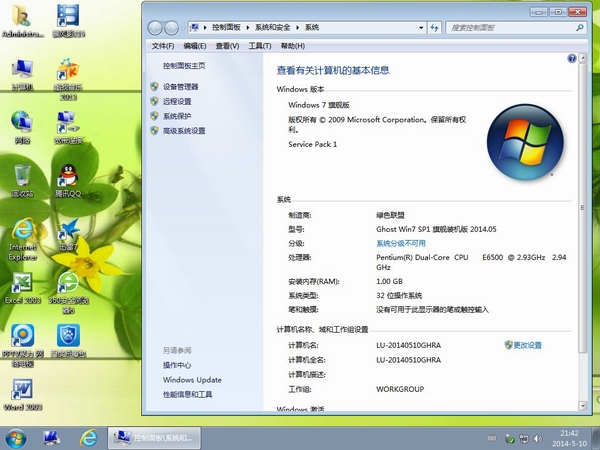Open the Baidu antivirus shield desktop shortcut
Screen dimensions: 600x450
[x=68, y=341]
